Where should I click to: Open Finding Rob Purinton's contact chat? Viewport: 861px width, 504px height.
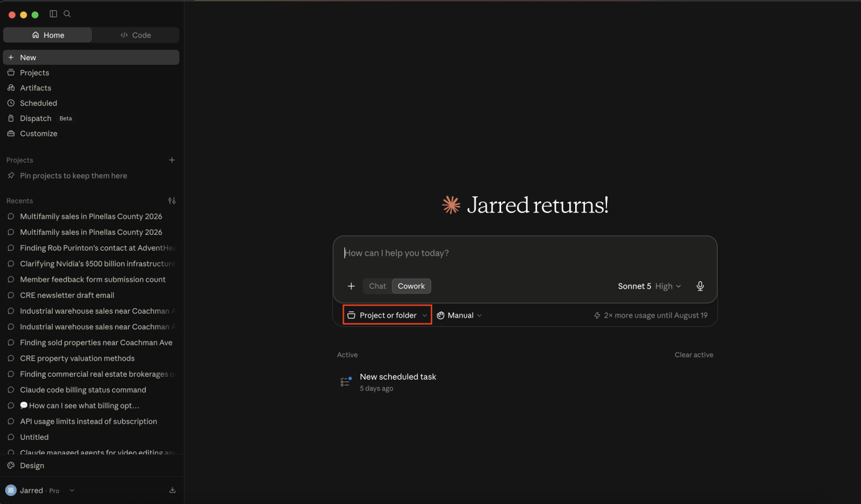pyautogui.click(x=91, y=248)
